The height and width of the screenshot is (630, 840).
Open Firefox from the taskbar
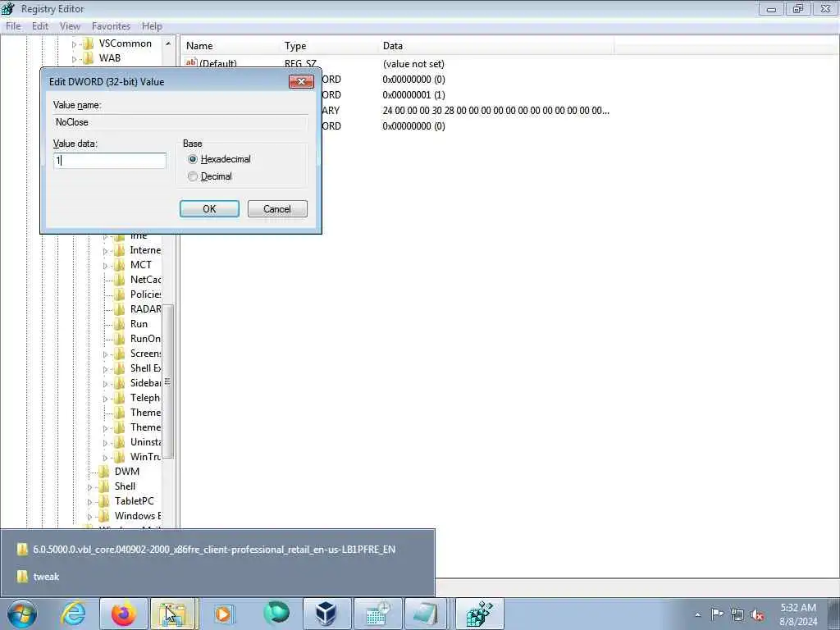pos(124,614)
